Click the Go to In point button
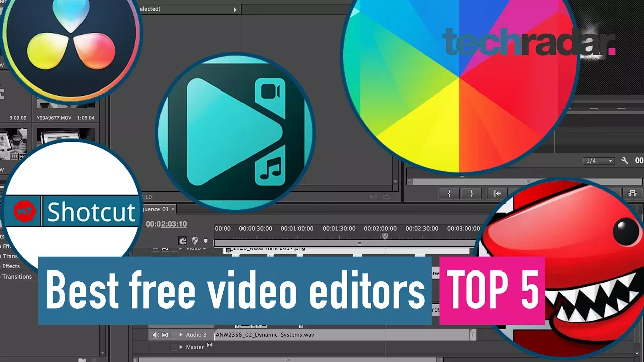Viewport: 644px width, 362px height. [x=497, y=193]
